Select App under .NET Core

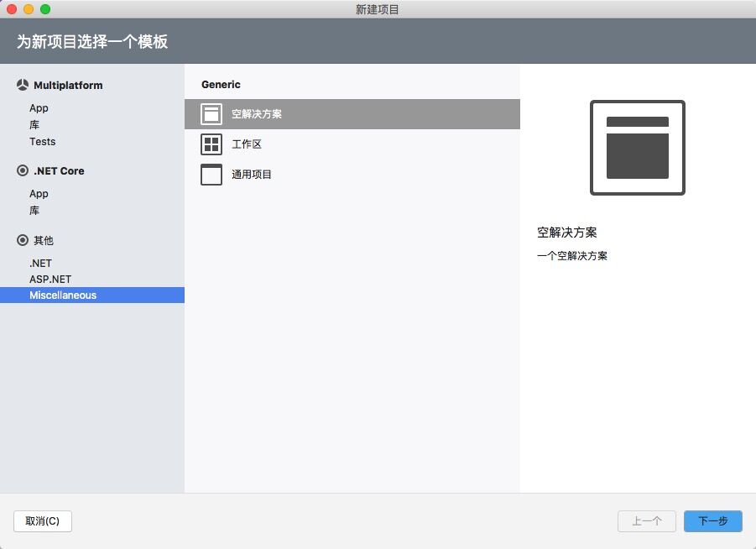39,193
